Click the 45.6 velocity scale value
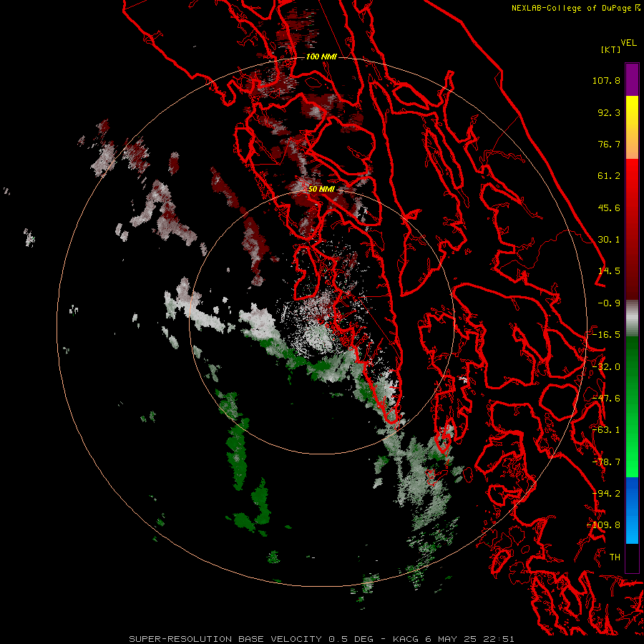644x644 pixels. pos(609,208)
